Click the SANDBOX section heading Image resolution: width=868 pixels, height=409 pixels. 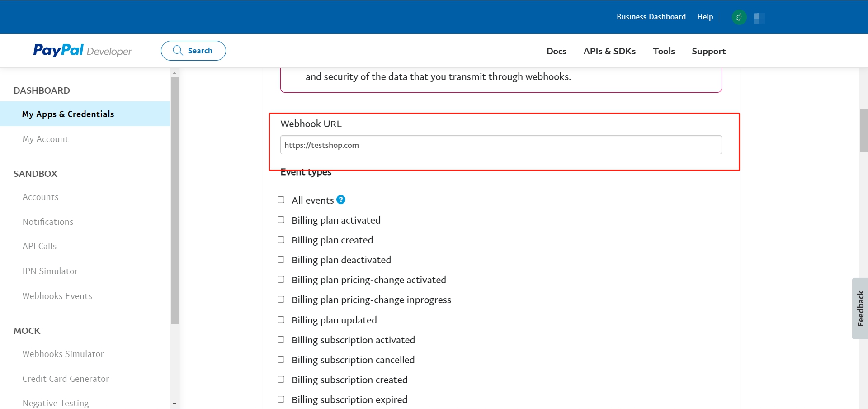point(36,174)
